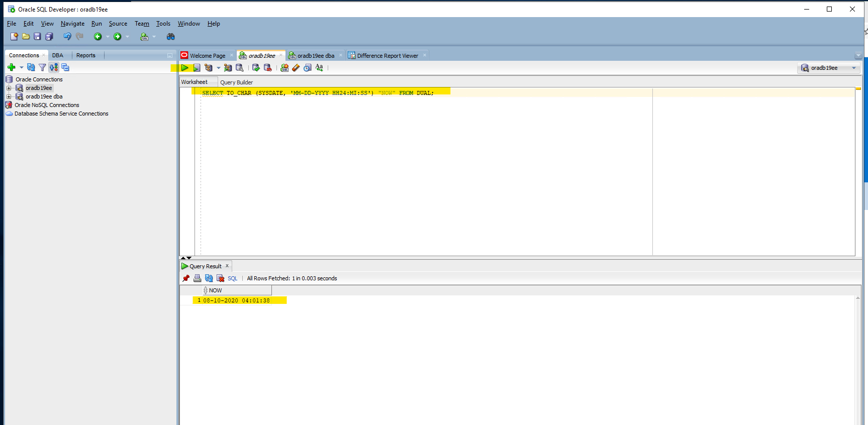Image resolution: width=868 pixels, height=425 pixels.
Task: Select the Reports panel tab
Action: [86, 55]
